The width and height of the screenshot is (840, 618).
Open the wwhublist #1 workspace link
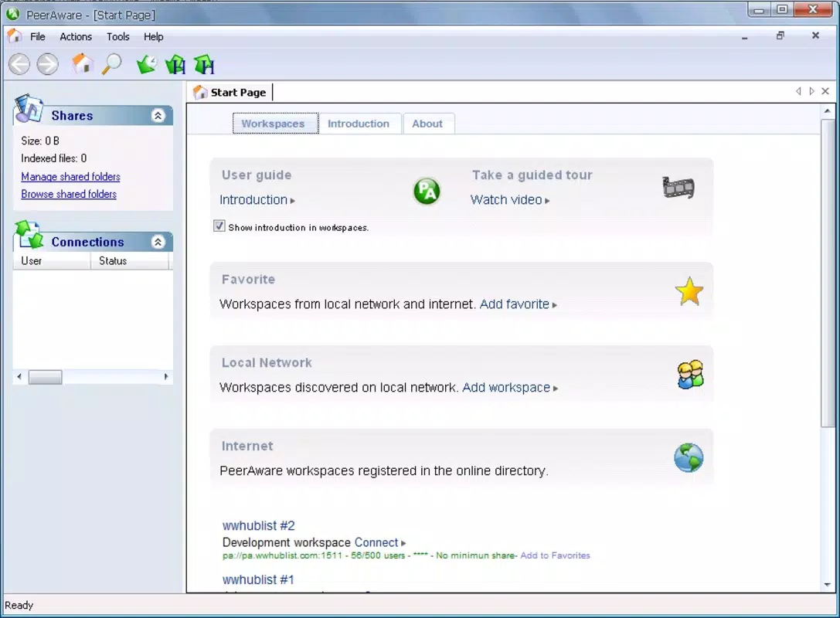pos(258,579)
